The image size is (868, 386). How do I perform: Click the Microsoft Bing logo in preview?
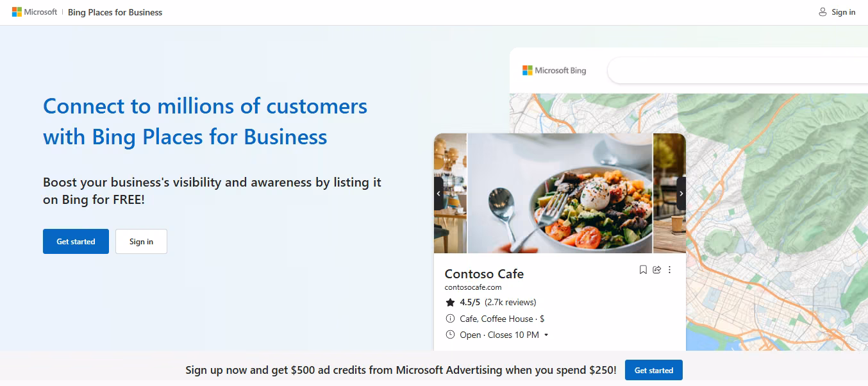point(555,71)
